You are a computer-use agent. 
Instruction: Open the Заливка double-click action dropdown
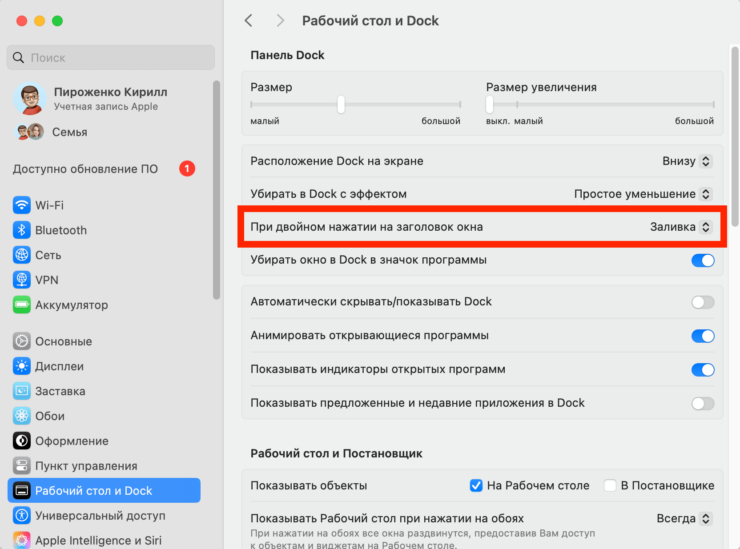[680, 227]
